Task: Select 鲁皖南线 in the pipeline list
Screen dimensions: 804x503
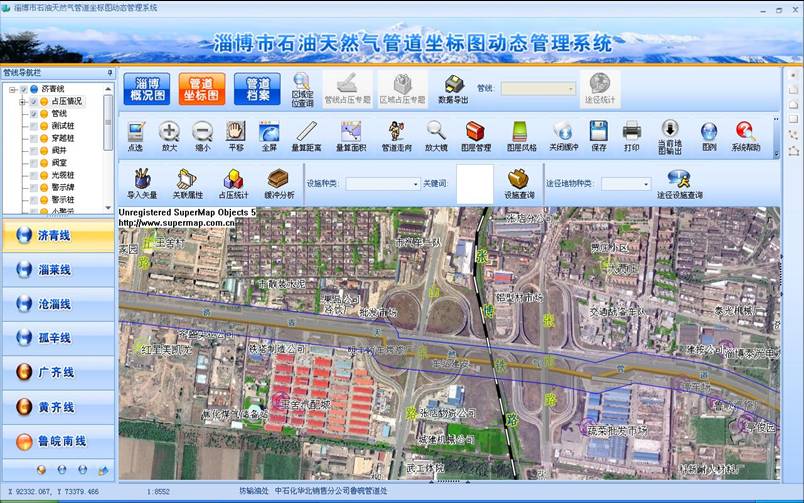Action: (x=58, y=441)
